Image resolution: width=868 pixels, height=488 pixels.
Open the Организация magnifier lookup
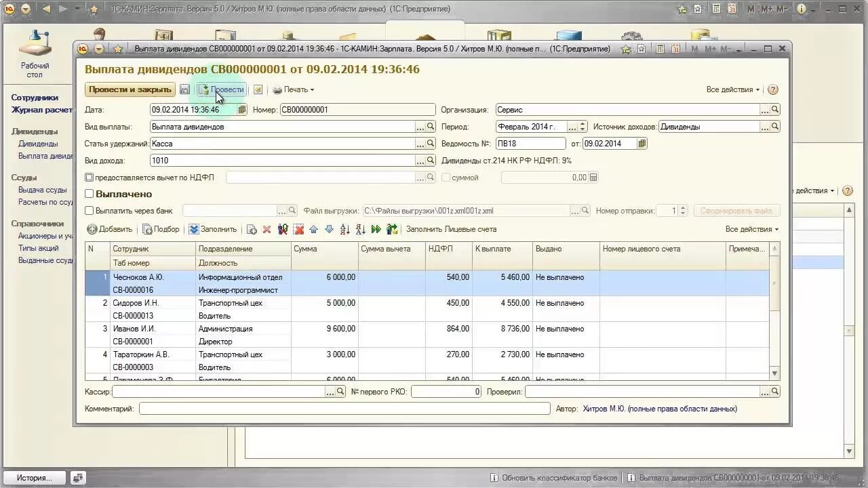point(775,110)
